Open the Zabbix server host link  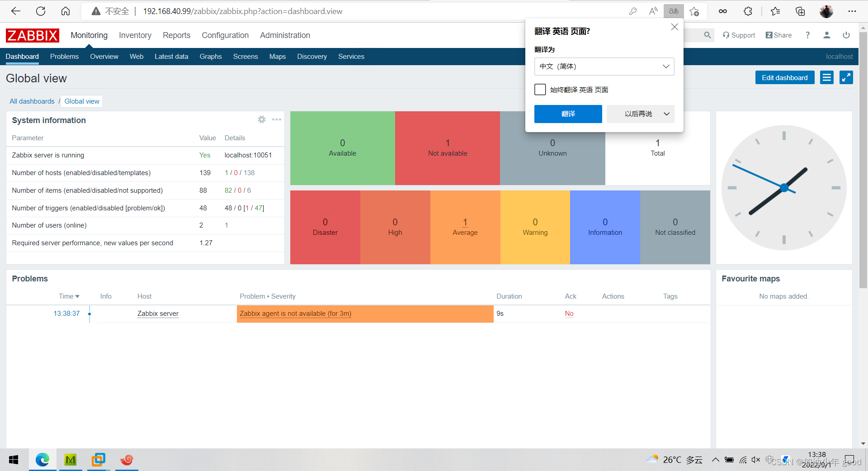(158, 314)
